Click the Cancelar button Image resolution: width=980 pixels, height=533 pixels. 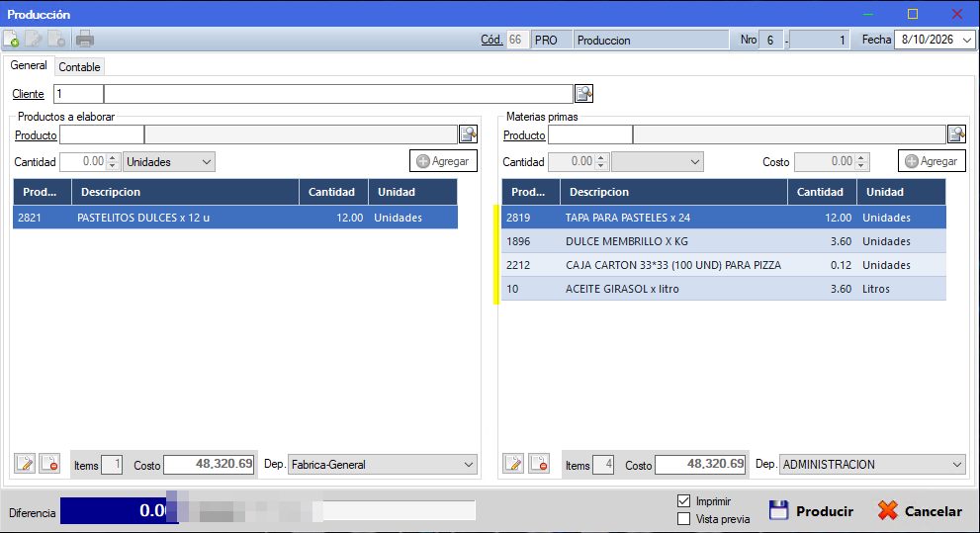click(920, 510)
